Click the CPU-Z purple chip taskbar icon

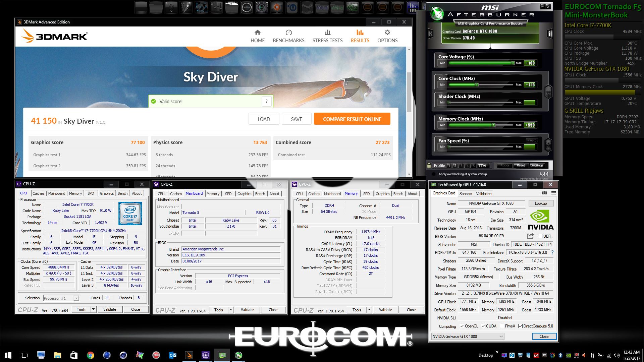(206, 355)
